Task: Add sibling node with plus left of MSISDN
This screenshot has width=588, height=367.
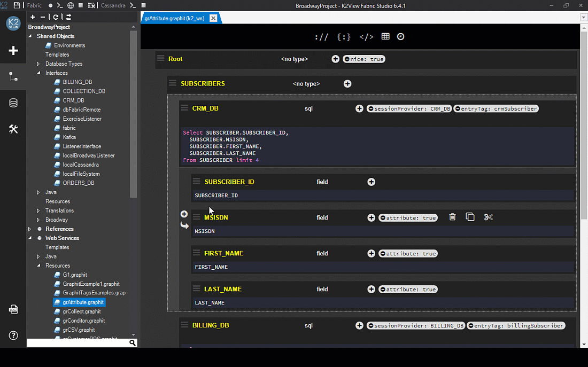Action: pyautogui.click(x=184, y=214)
